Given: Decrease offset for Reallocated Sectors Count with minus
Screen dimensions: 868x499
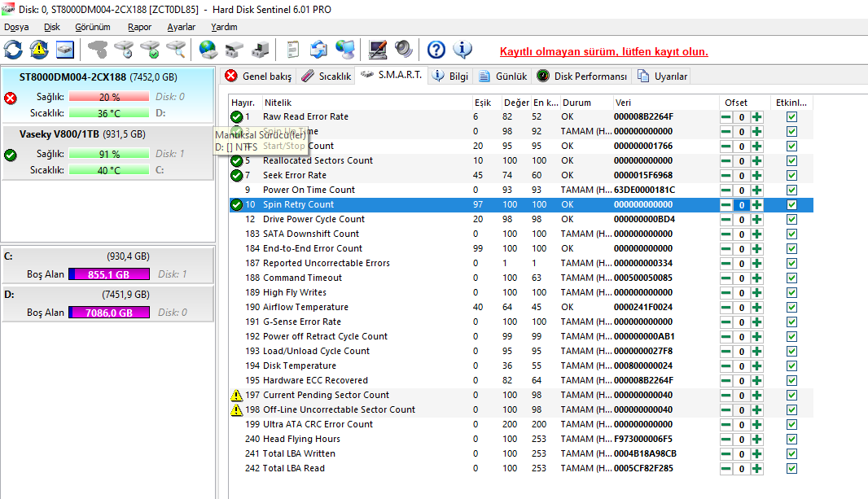Looking at the screenshot, I should [726, 161].
